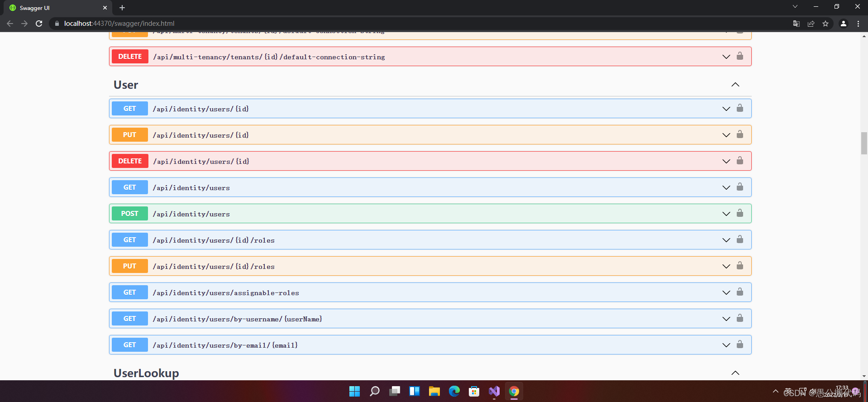Viewport: 868px width, 402px height.
Task: Click lock icon on PUT /api/identity/users/{id}
Action: click(x=740, y=134)
